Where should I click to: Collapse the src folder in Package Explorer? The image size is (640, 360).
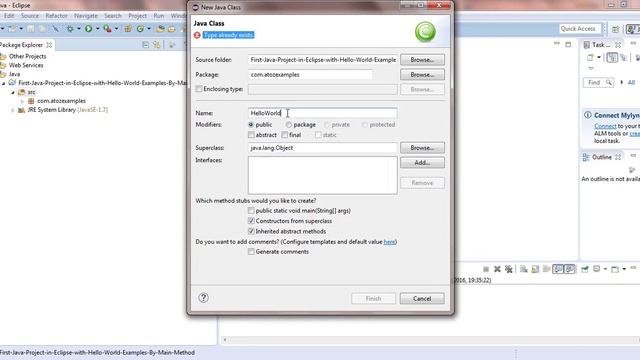(13, 92)
